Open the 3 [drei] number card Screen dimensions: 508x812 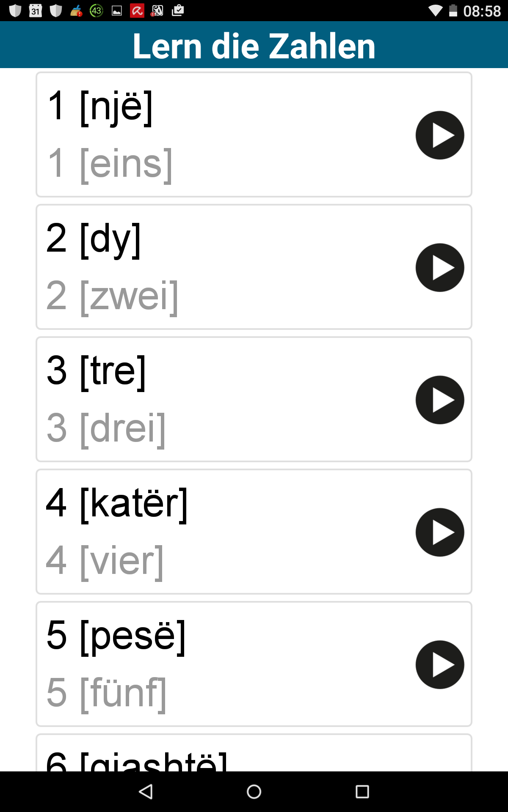(x=254, y=399)
